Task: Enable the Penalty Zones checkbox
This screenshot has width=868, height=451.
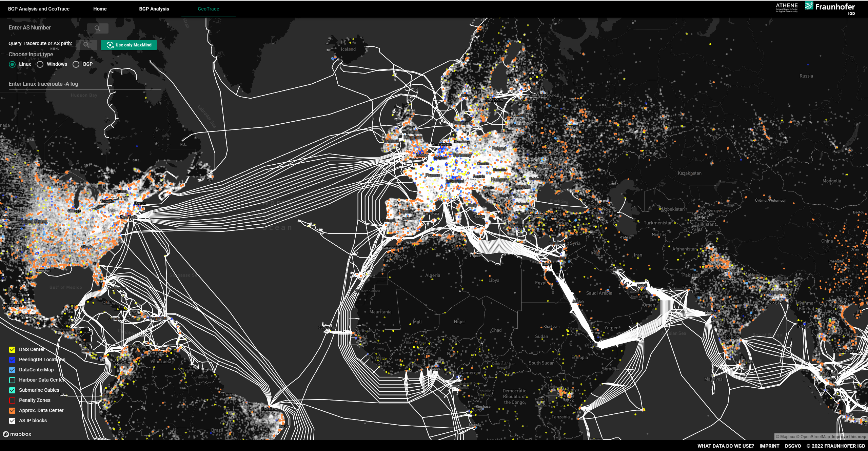Action: point(12,401)
